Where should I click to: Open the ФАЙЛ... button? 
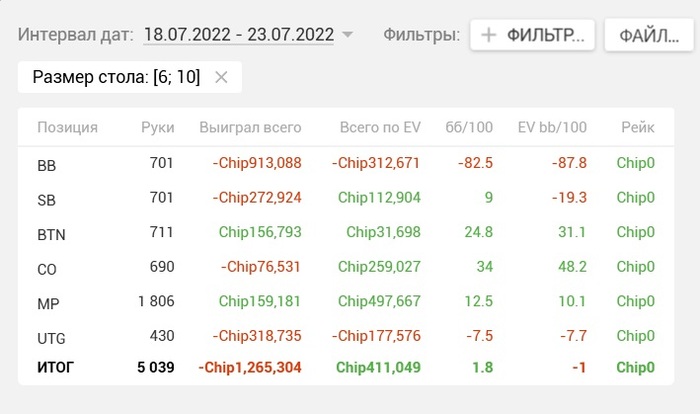click(649, 35)
